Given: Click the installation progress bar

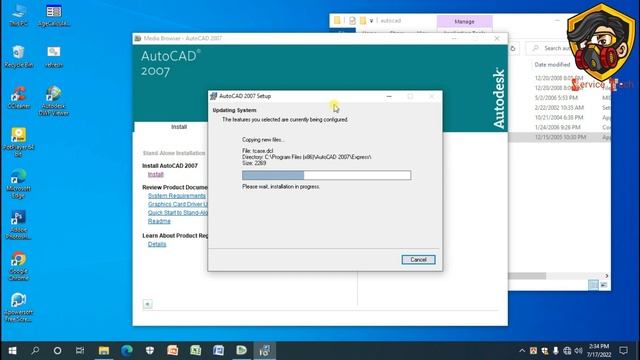Looking at the screenshot, I should (327, 176).
